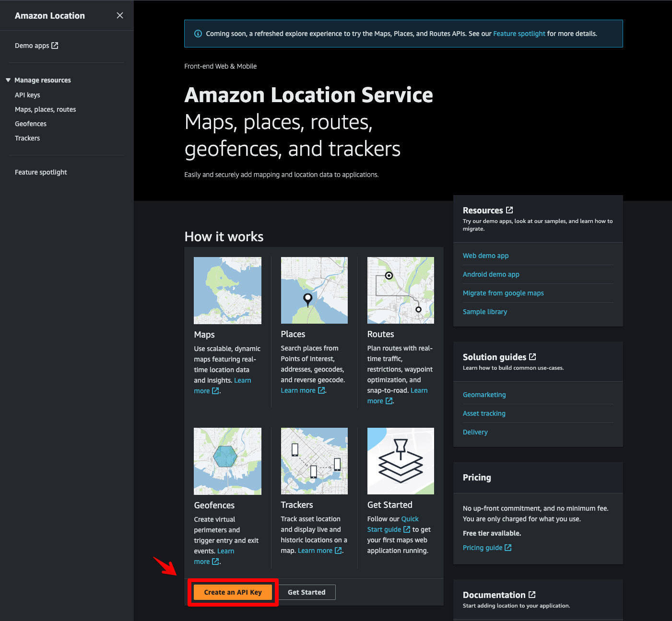
Task: Click the Demo apps external-link icon
Action: (55, 46)
